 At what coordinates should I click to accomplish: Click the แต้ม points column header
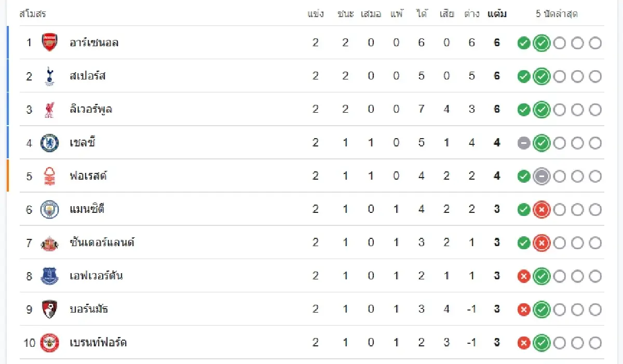(497, 14)
